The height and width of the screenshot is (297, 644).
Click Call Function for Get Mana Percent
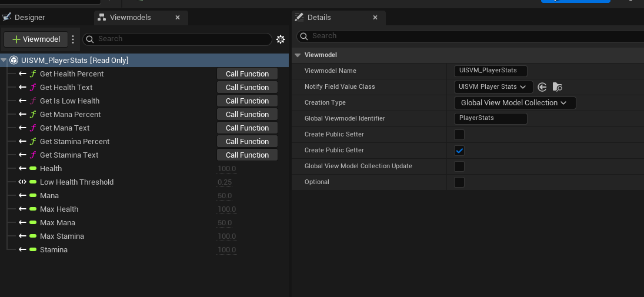247,115
